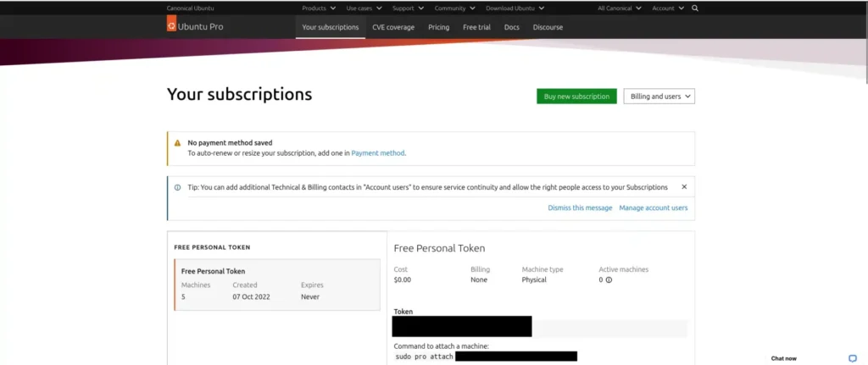The height and width of the screenshot is (365, 868).
Task: Open the All Canonical dropdown
Action: [620, 8]
